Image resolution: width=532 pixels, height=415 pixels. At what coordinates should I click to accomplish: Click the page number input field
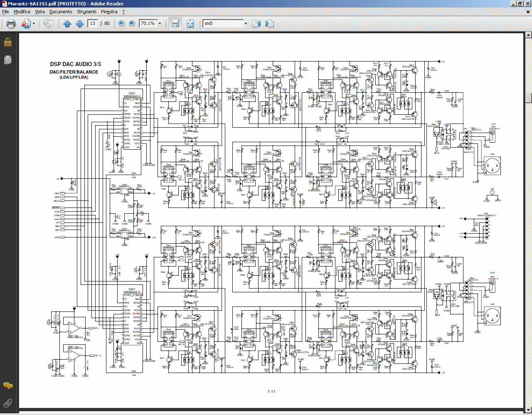[x=92, y=24]
